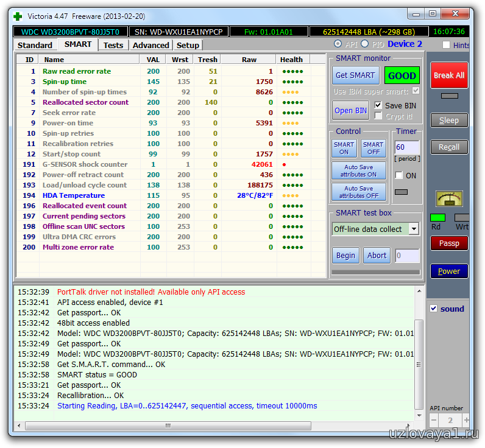This screenshot has height=448, width=485.
Task: Click the Sleep button
Action: pos(449,120)
